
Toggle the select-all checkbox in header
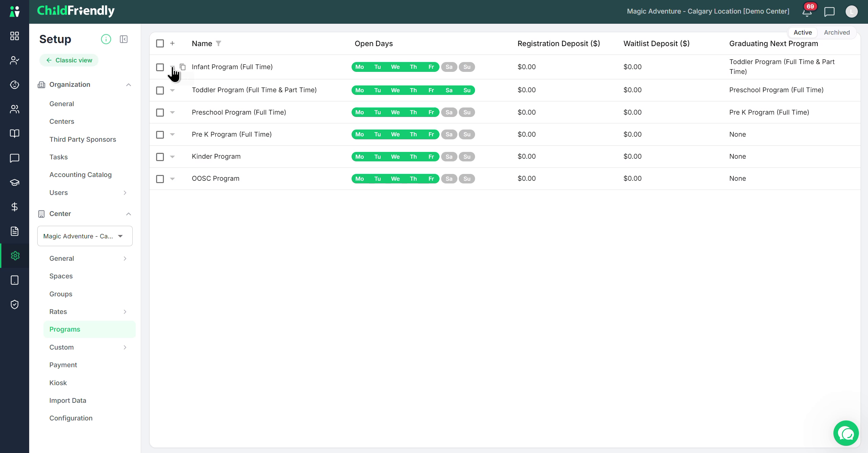(160, 43)
